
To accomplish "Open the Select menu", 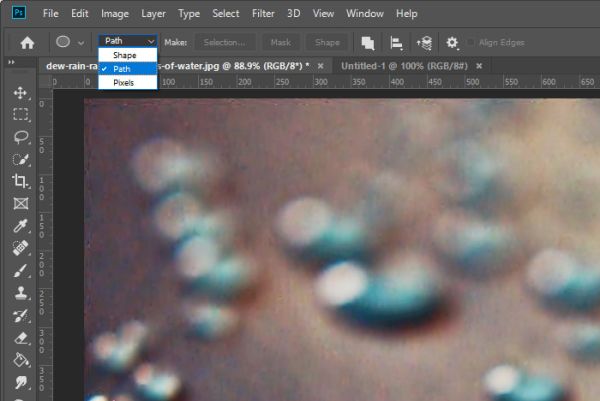I will click(225, 13).
